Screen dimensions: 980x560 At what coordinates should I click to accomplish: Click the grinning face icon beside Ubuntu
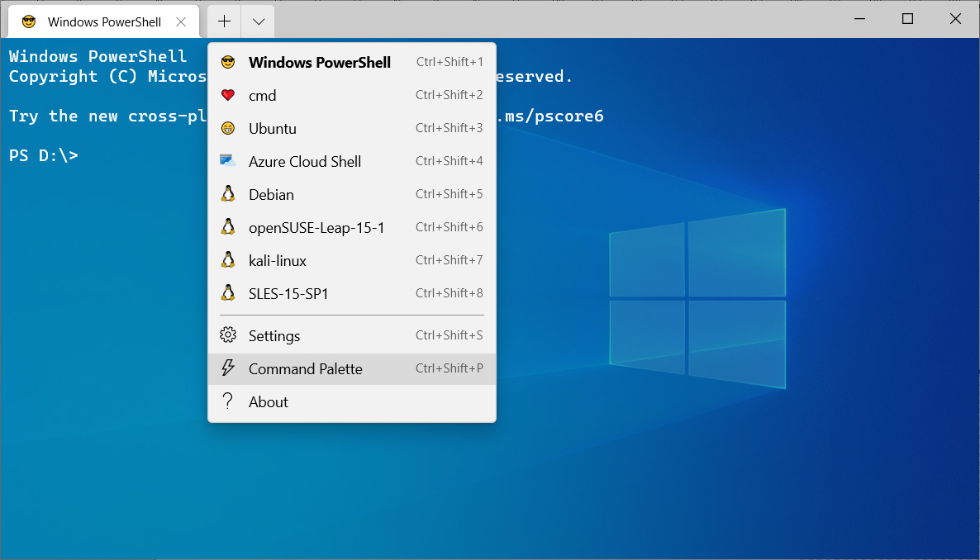[228, 128]
